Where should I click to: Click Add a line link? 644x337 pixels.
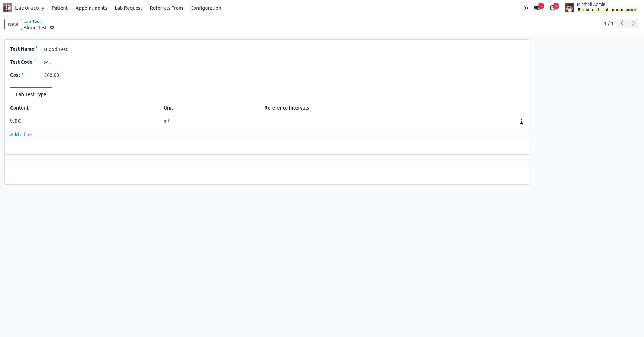(x=21, y=135)
